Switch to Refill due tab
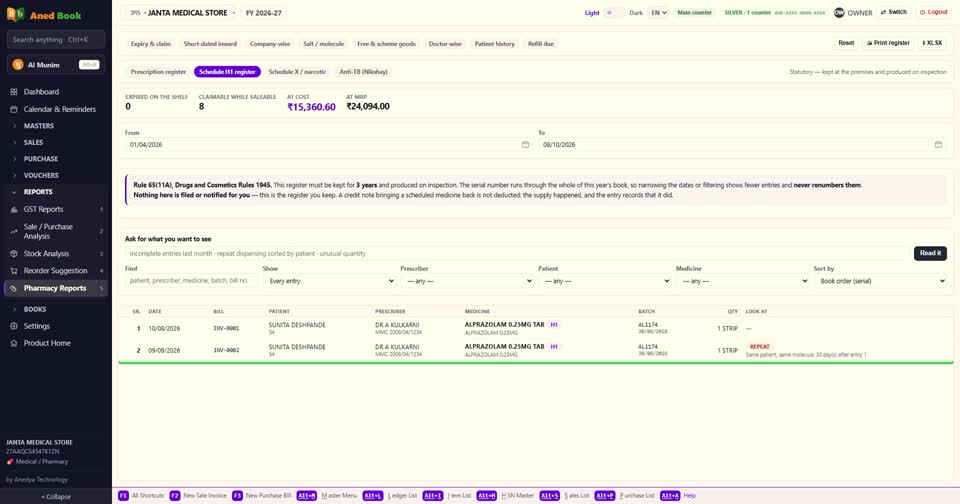 point(541,43)
